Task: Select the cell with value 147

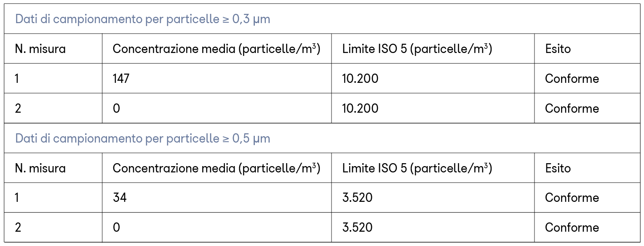Action: click(x=121, y=79)
